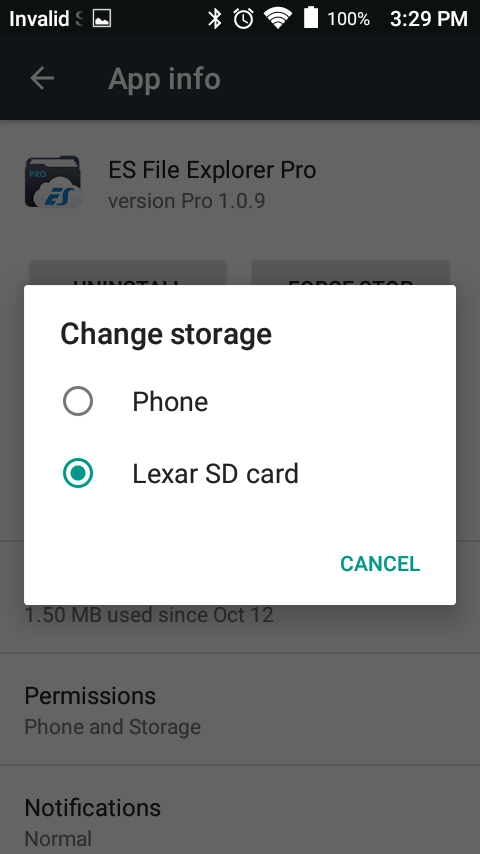This screenshot has width=480, height=854.
Task: Tap the 3:29 PM clock
Action: pos(429,19)
